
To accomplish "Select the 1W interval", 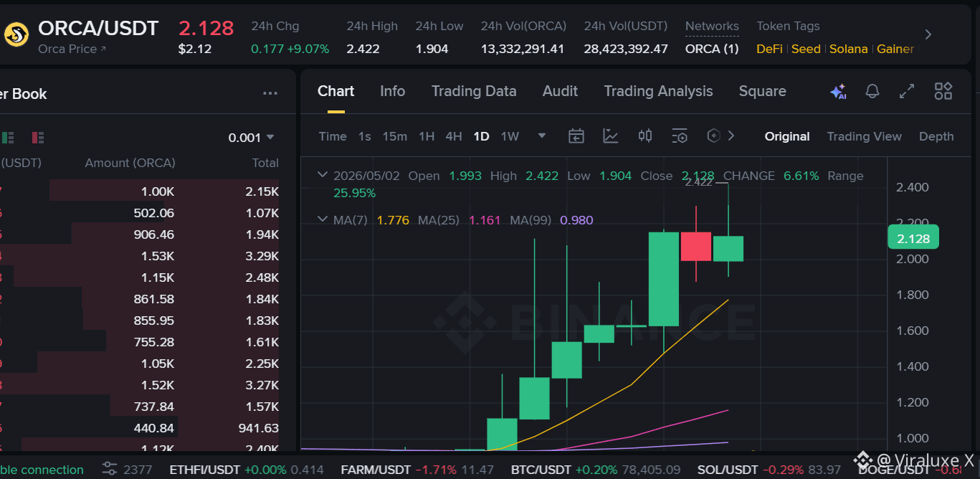I will [510, 136].
